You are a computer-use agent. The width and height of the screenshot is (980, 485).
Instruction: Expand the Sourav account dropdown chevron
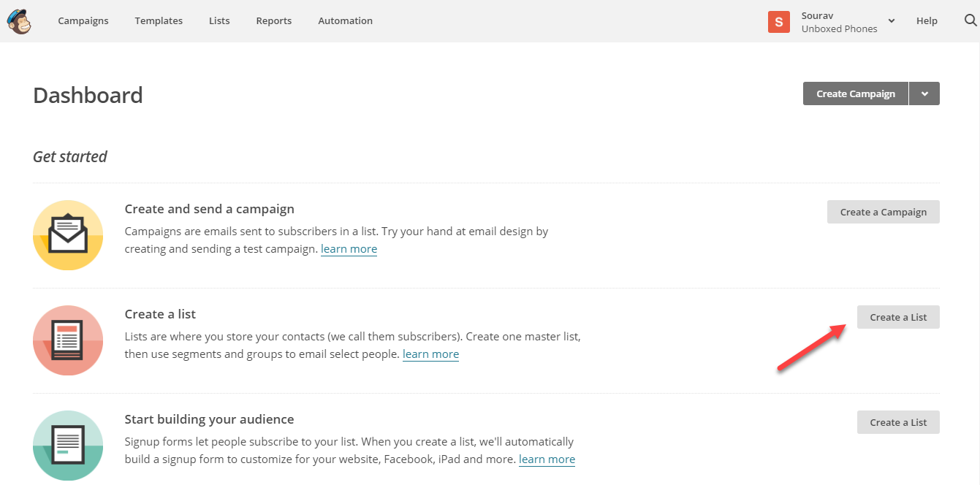click(892, 21)
